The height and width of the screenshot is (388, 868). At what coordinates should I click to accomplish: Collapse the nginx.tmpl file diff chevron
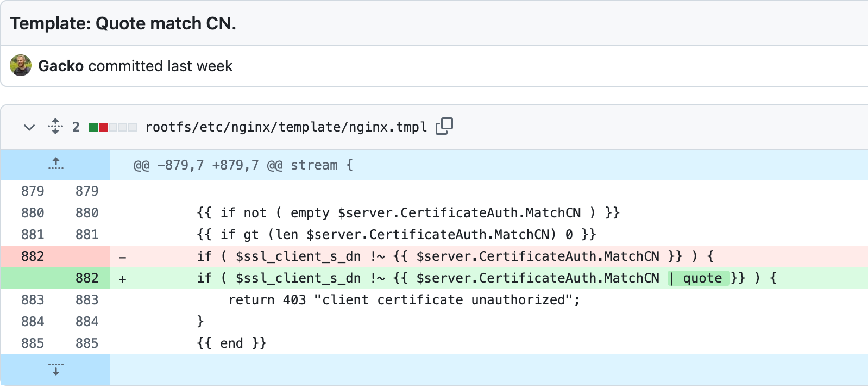pos(29,127)
